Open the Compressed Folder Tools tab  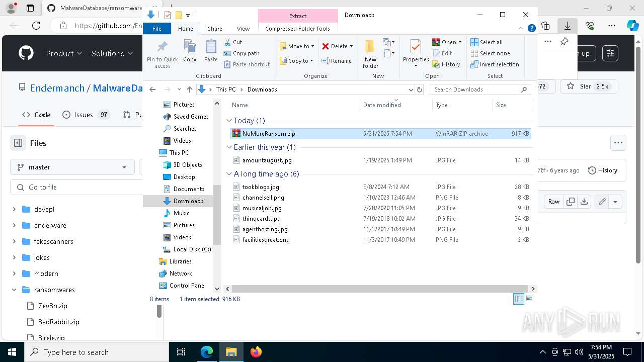(298, 29)
